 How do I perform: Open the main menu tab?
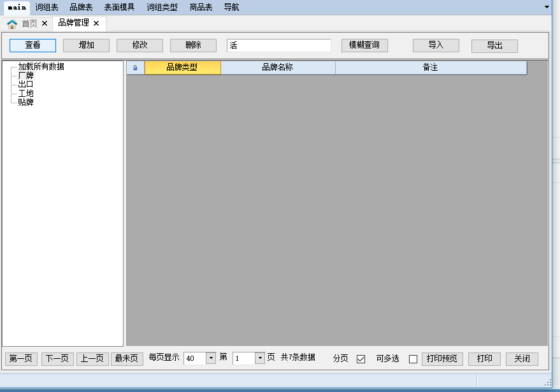(17, 8)
